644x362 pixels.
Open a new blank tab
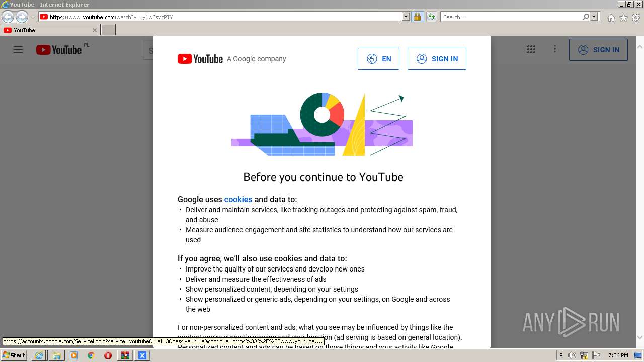coord(108,30)
